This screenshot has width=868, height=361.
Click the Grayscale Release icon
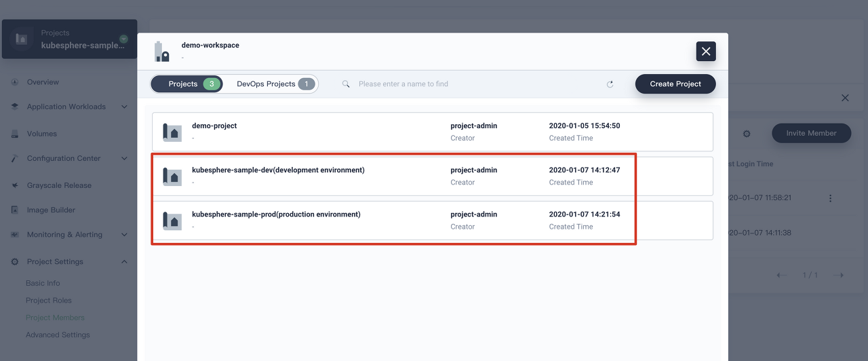14,185
